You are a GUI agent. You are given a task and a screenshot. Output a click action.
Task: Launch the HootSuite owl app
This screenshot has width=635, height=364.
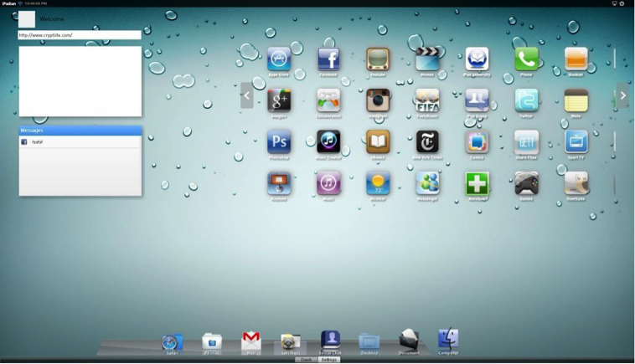(x=576, y=183)
